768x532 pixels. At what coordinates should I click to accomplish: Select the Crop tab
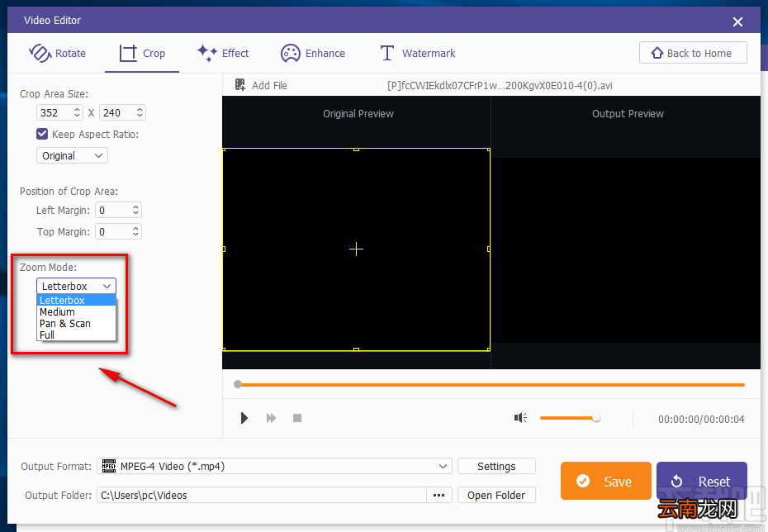tap(142, 53)
